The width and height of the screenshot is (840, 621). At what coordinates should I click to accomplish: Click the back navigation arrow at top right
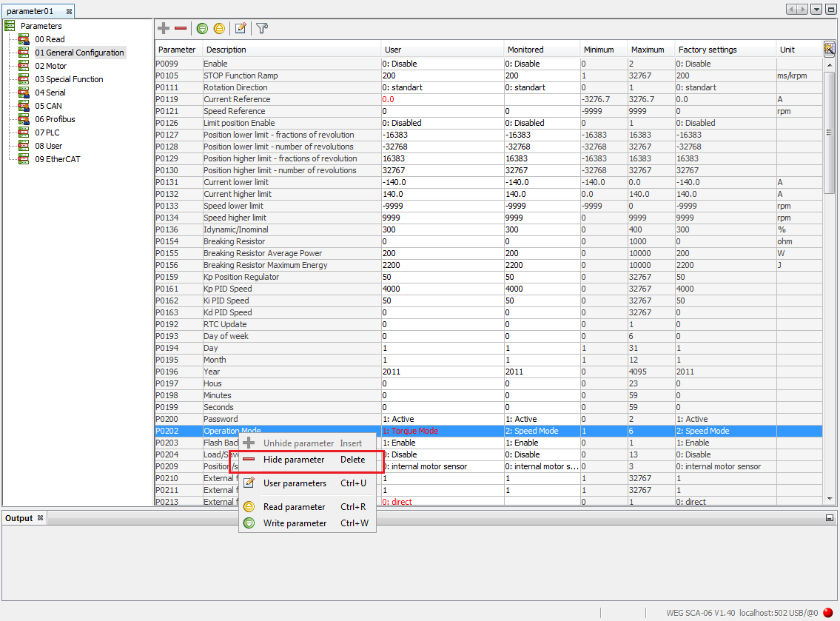coord(791,8)
